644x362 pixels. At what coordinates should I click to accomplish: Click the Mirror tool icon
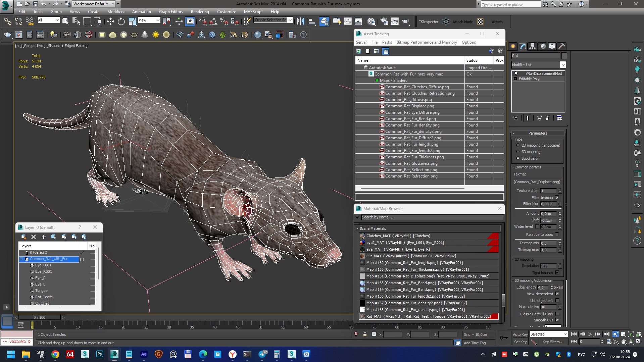[300, 21]
